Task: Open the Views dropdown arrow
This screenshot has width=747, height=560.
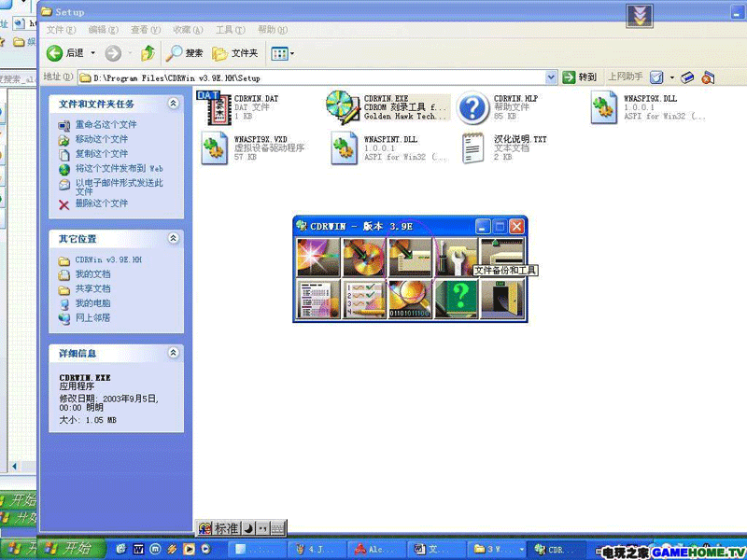Action: coord(292,53)
